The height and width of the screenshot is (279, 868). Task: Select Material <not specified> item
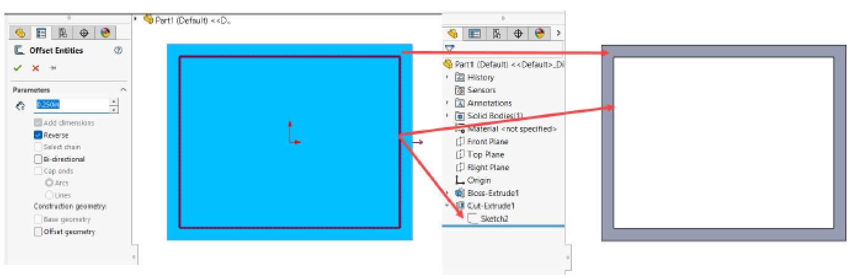(505, 128)
